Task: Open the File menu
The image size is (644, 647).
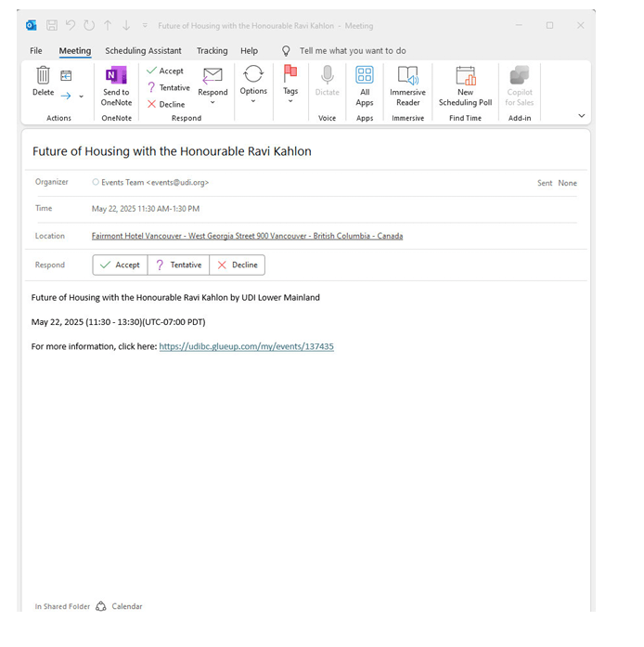Action: 36,51
